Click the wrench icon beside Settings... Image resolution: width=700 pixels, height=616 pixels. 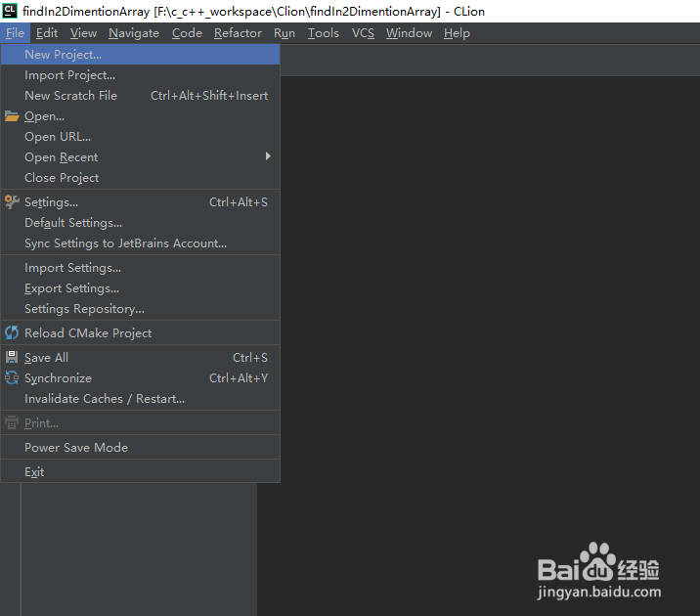coord(12,202)
